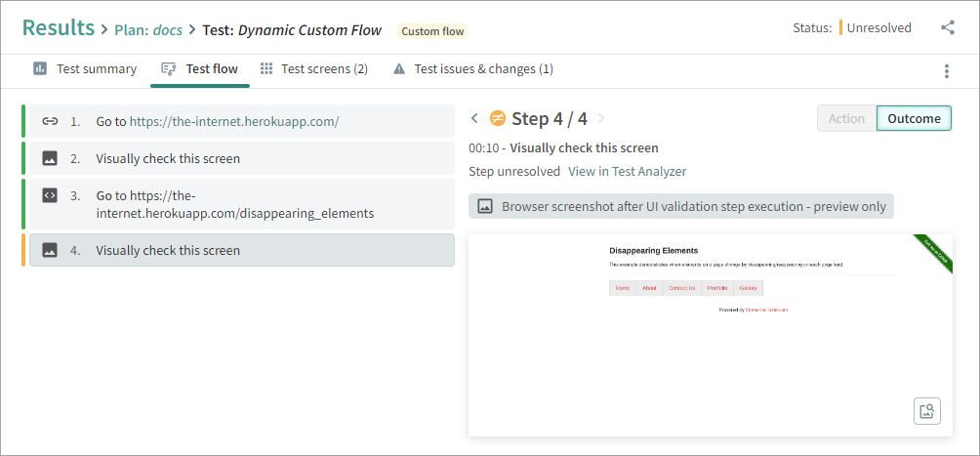Screen dimensions: 980x456
Task: Open the three-dot more options menu
Action: [x=946, y=71]
